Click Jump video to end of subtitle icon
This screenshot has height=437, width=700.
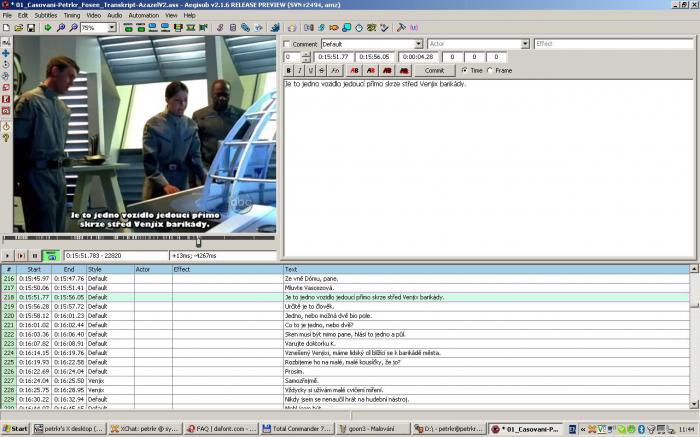(x=141, y=28)
